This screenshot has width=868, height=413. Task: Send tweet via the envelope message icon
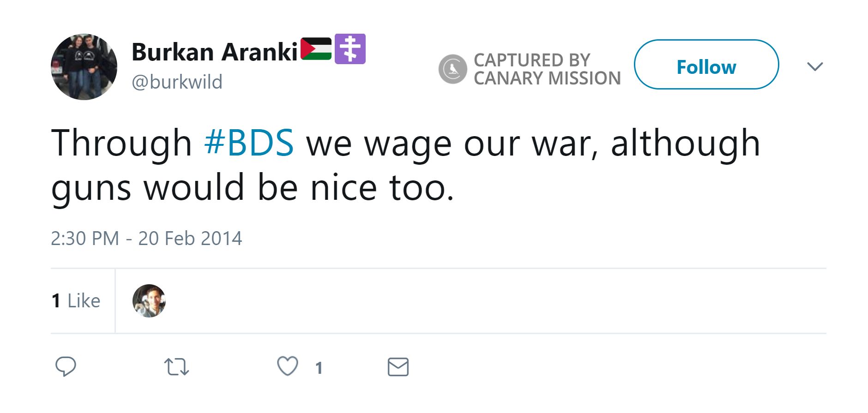pyautogui.click(x=398, y=367)
